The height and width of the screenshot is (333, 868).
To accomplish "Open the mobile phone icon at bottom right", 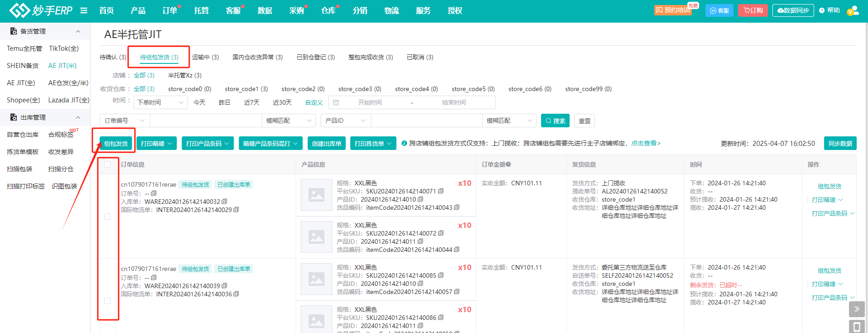I will click(857, 327).
